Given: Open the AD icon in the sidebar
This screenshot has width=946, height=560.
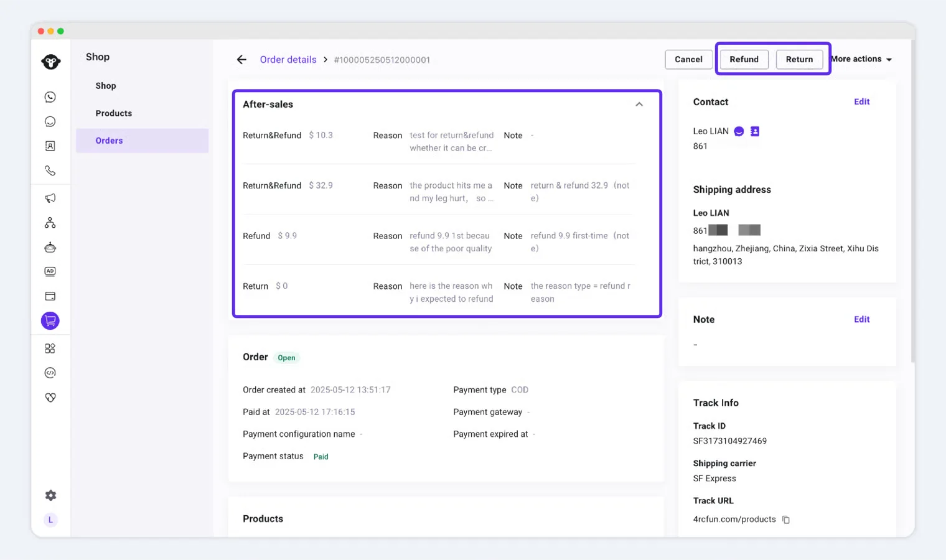Looking at the screenshot, I should [50, 271].
